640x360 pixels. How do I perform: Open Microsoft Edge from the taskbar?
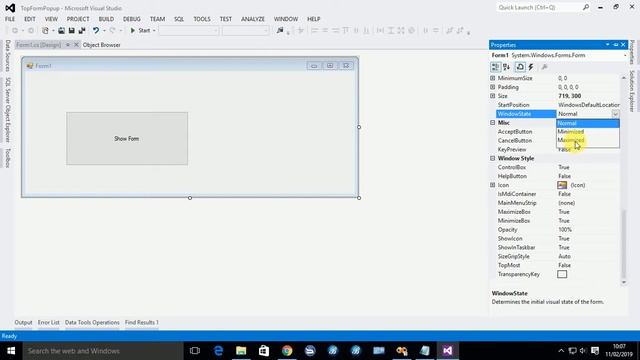click(218, 351)
